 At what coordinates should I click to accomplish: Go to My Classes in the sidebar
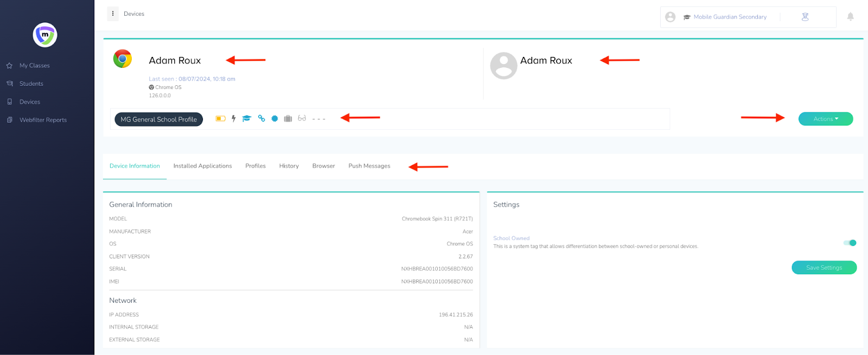click(x=35, y=66)
